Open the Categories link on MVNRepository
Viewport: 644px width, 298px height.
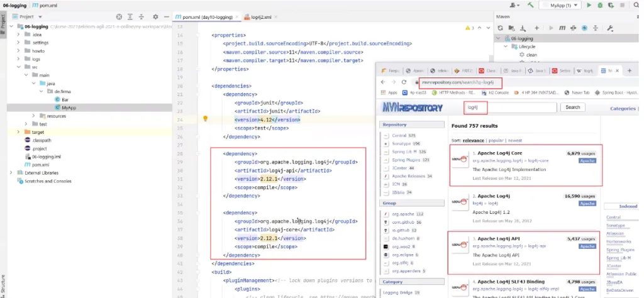(623, 108)
